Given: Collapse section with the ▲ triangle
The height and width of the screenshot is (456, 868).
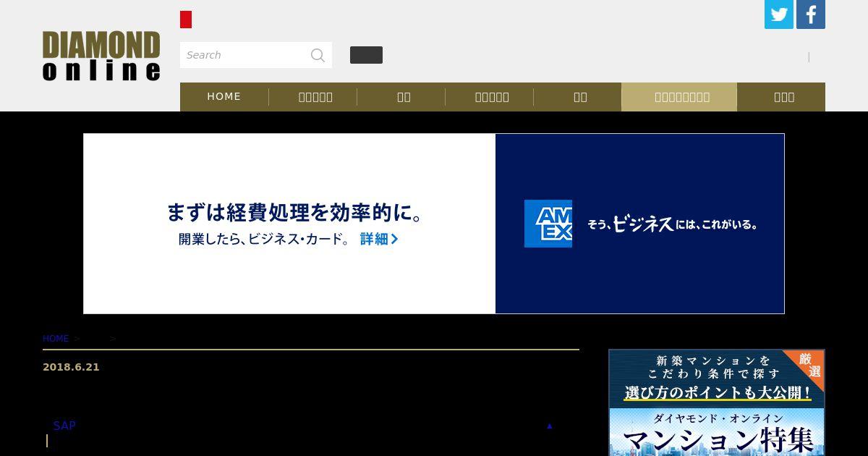Looking at the screenshot, I should click(x=549, y=426).
